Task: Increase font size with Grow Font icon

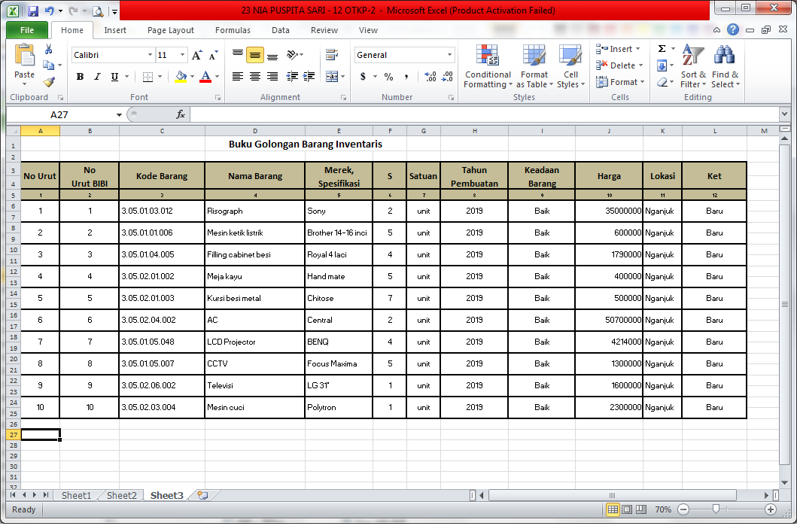Action: tap(196, 55)
